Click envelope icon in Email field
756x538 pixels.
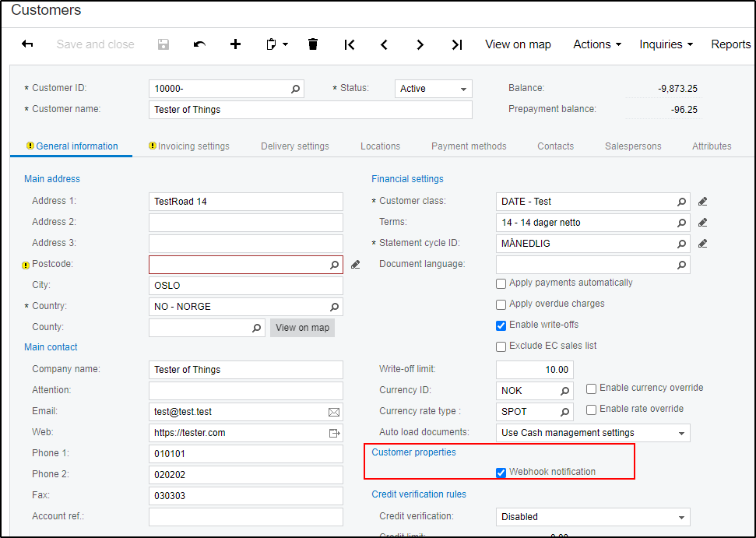[334, 412]
